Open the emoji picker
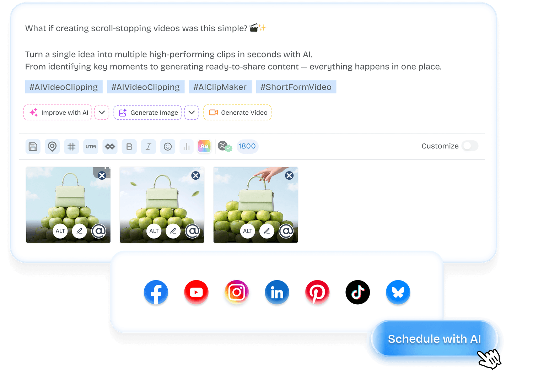 click(168, 147)
